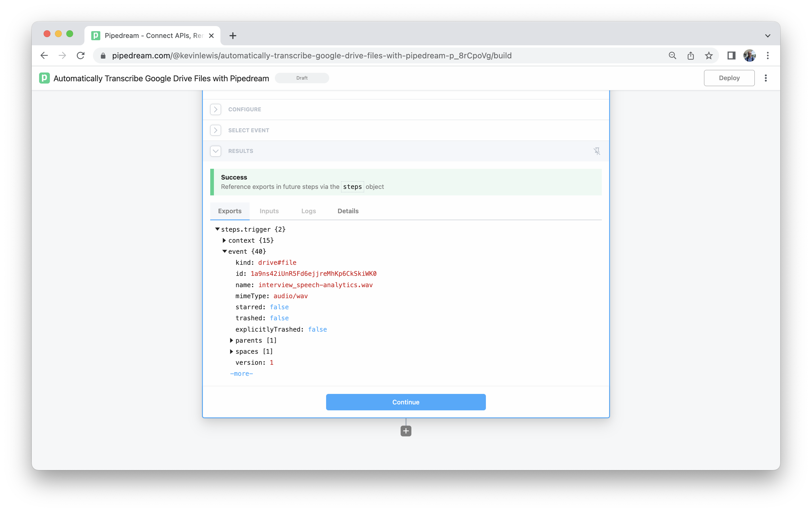The width and height of the screenshot is (812, 512).
Task: Expand the spaces [1] array
Action: click(x=231, y=351)
